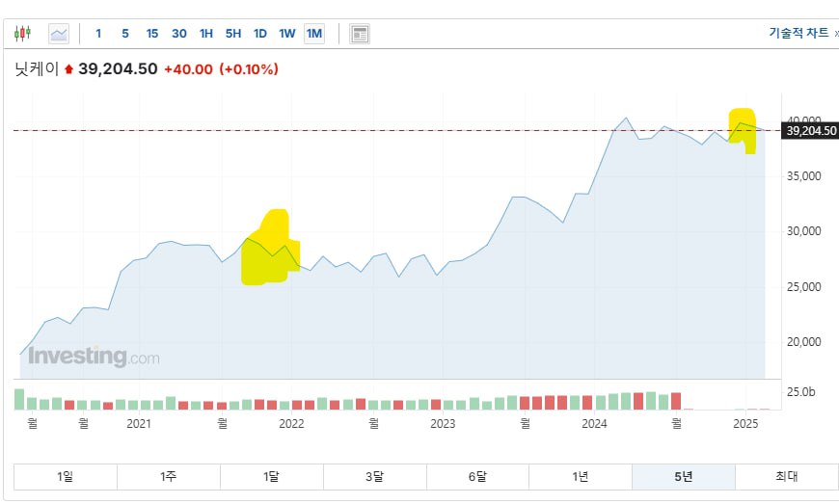Screen dimensions: 839x504
Task: Set the interval to 30 minutes
Action: pos(179,34)
